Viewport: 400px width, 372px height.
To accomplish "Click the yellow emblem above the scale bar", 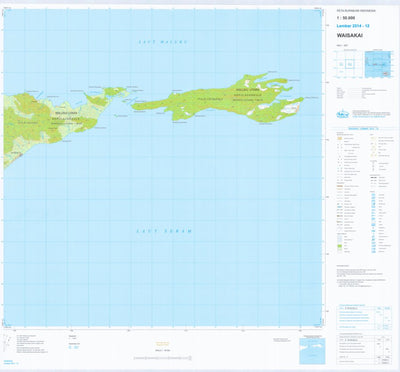I will pyautogui.click(x=163, y=343).
